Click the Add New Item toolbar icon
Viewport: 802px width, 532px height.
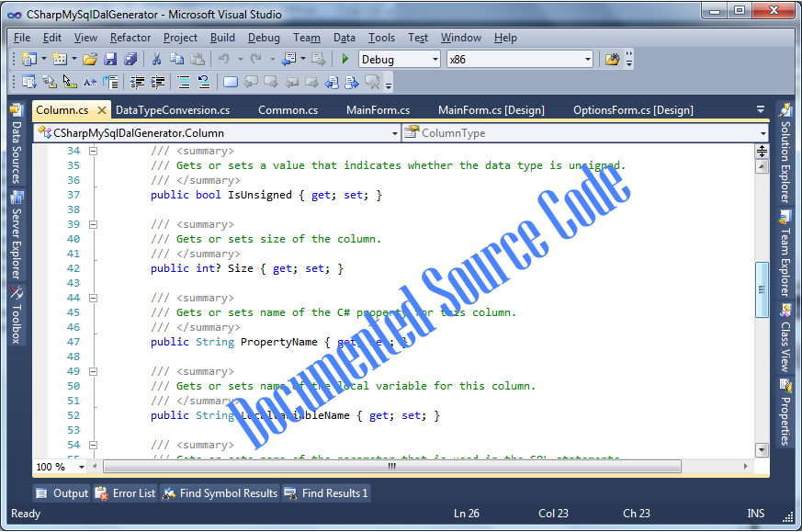tap(60, 60)
